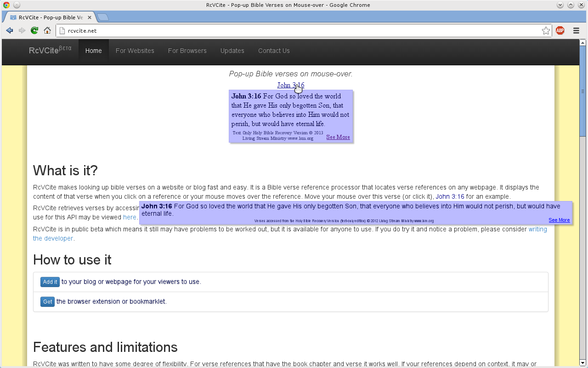Click See More in the small popup
Screen dimensions: 588x368
[338, 137]
